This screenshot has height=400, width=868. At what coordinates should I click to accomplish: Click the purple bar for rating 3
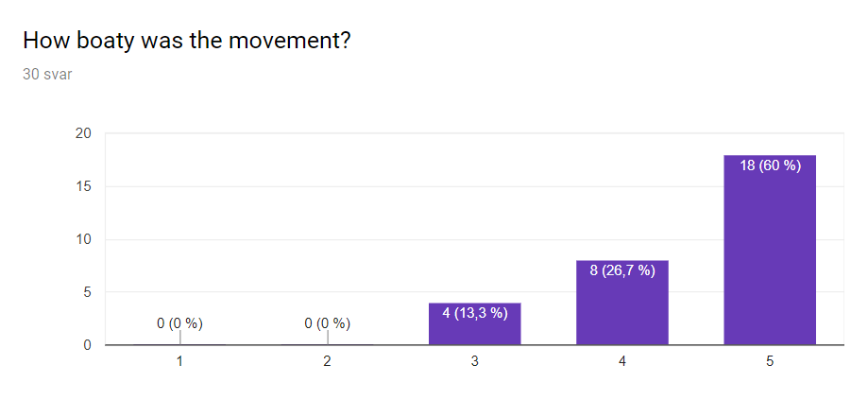tap(474, 329)
